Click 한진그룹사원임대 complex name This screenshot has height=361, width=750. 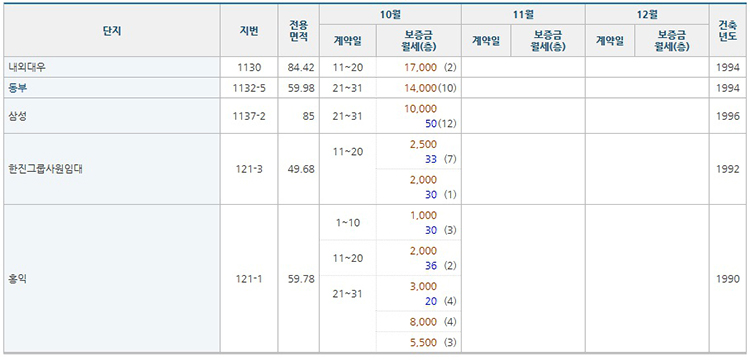click(45, 169)
